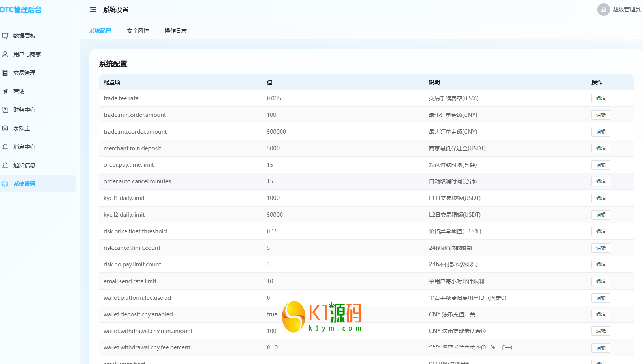Switch to the 操作日志 tab
This screenshot has width=643, height=364.
176,31
